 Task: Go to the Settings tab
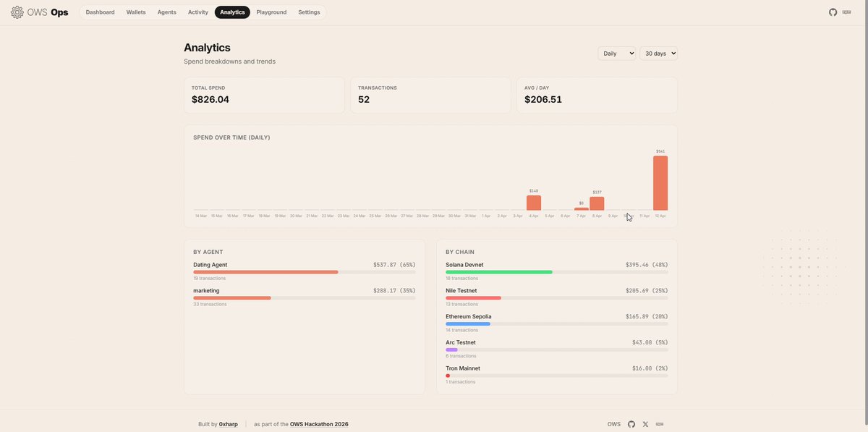click(309, 12)
